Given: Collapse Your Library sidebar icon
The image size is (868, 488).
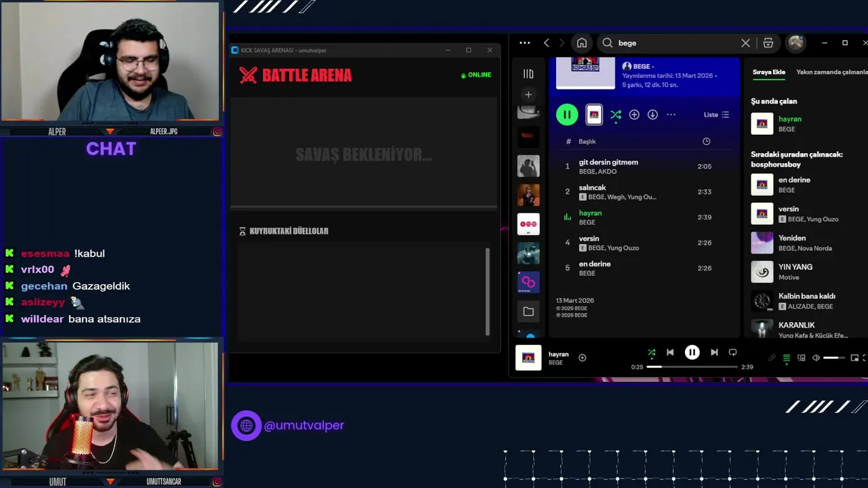Looking at the screenshot, I should tap(528, 74).
